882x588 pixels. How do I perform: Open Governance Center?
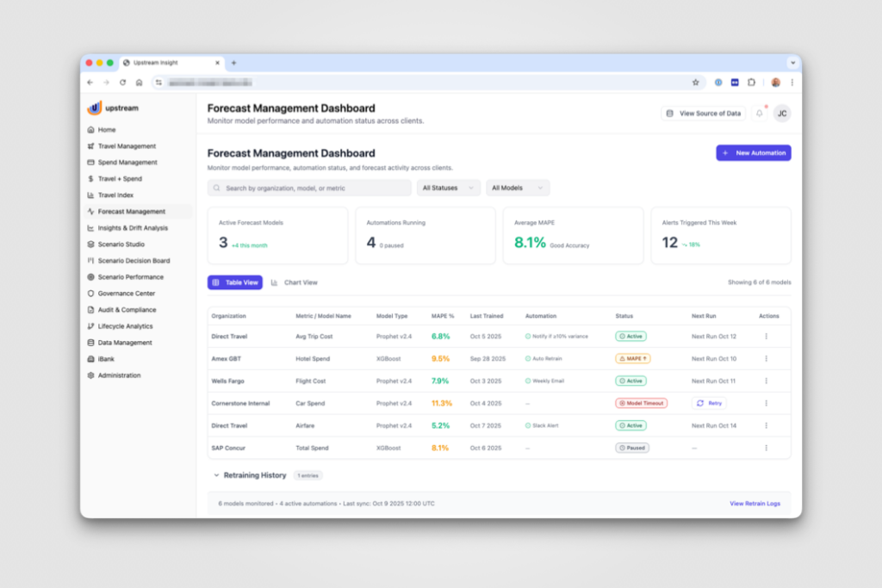[x=126, y=293]
